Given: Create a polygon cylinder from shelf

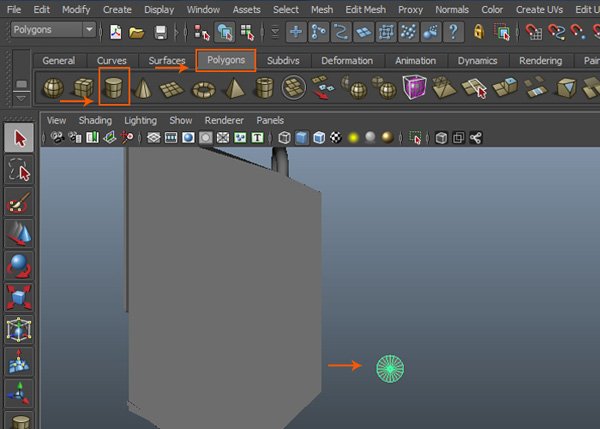Looking at the screenshot, I should coord(114,87).
